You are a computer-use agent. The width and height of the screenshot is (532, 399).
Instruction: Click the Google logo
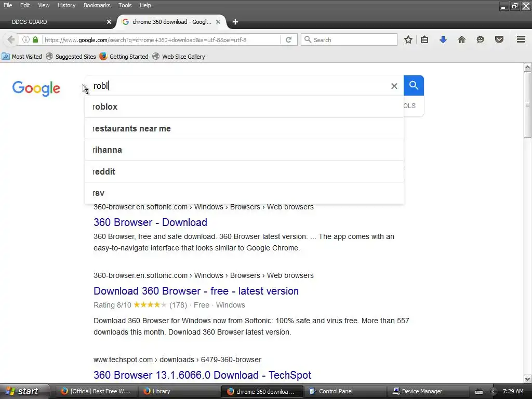pyautogui.click(x=36, y=88)
